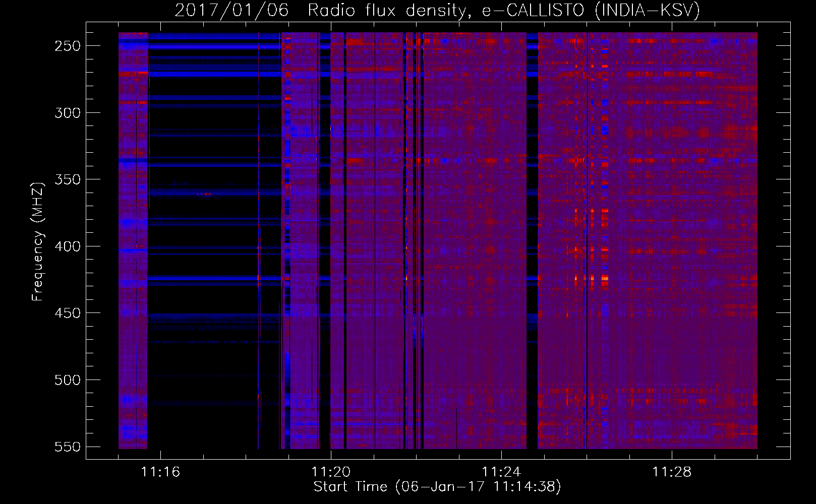Click the 11:16 time tick label

coord(160,472)
